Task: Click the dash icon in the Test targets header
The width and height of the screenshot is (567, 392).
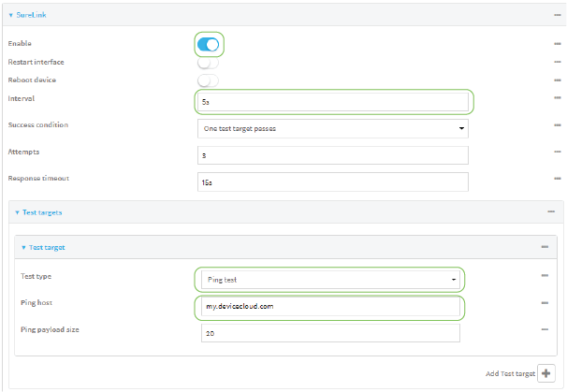Action: (x=550, y=212)
